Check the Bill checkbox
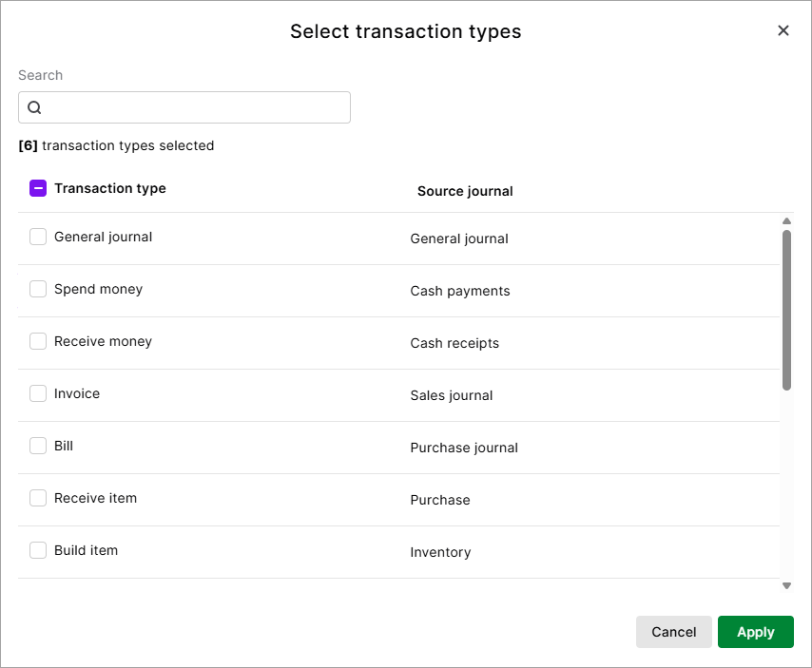812x668 pixels. click(38, 446)
